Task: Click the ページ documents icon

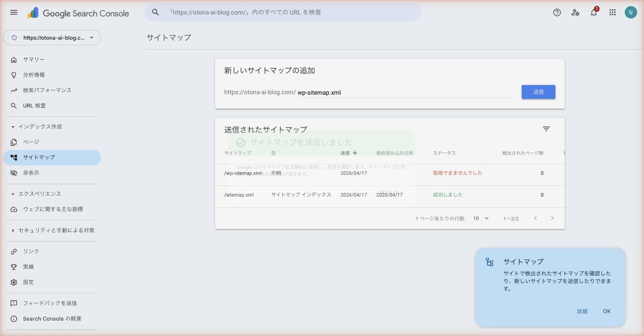Action: (x=14, y=142)
